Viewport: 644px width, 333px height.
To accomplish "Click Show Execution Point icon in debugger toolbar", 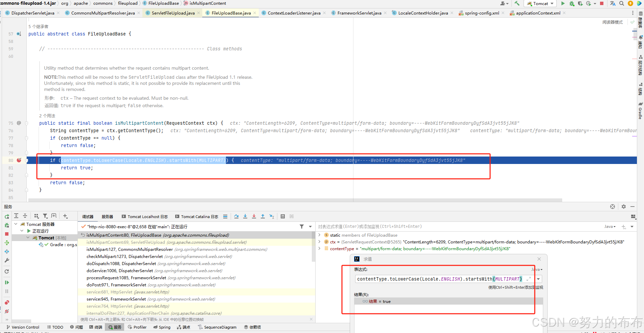I will pyautogui.click(x=225, y=216).
